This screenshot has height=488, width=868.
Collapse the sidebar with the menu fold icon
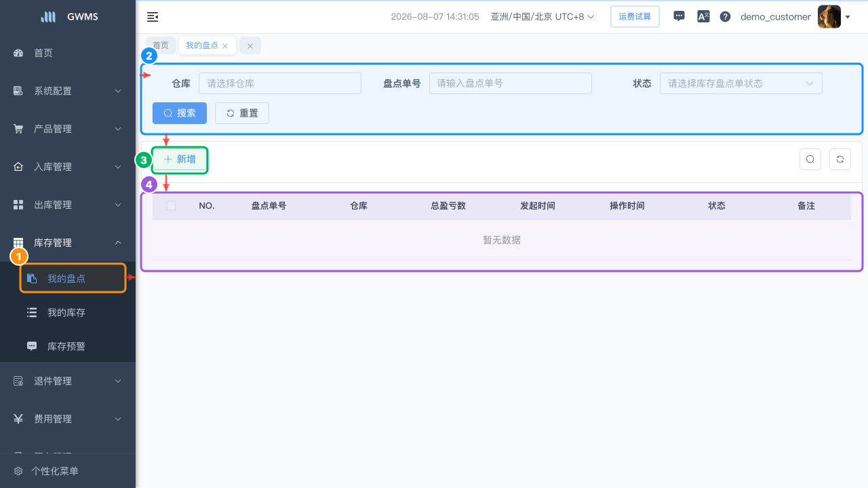point(153,17)
